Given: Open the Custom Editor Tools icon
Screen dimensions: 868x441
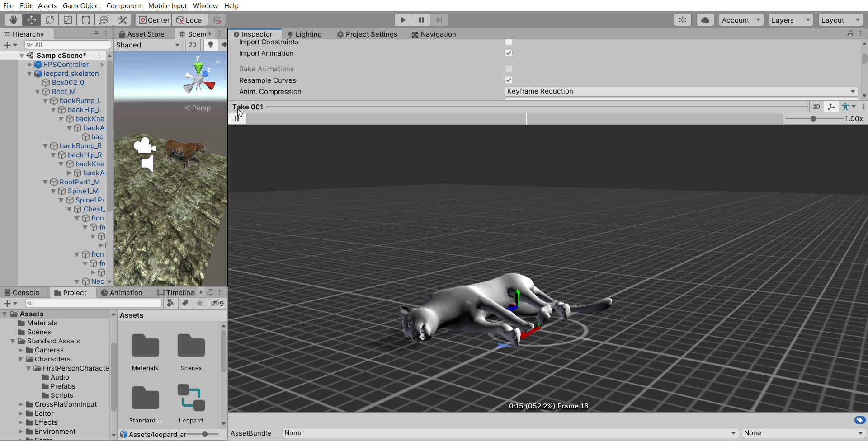Looking at the screenshot, I should 123,20.
